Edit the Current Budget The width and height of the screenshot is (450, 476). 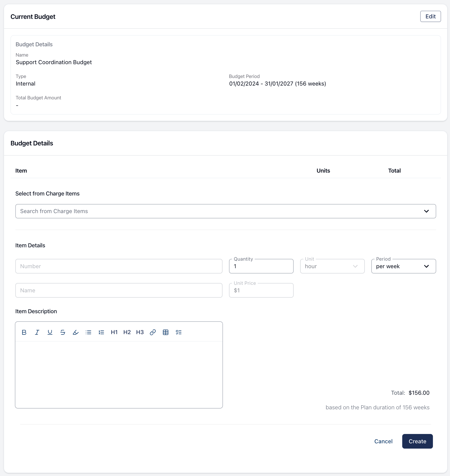pyautogui.click(x=430, y=17)
